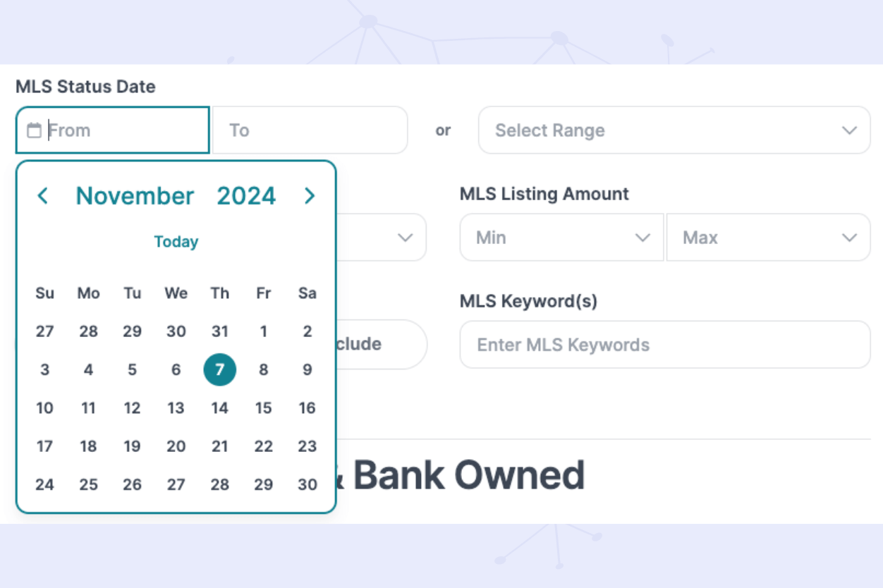The image size is (883, 588).
Task: Go to next month in calendar
Action: (309, 196)
